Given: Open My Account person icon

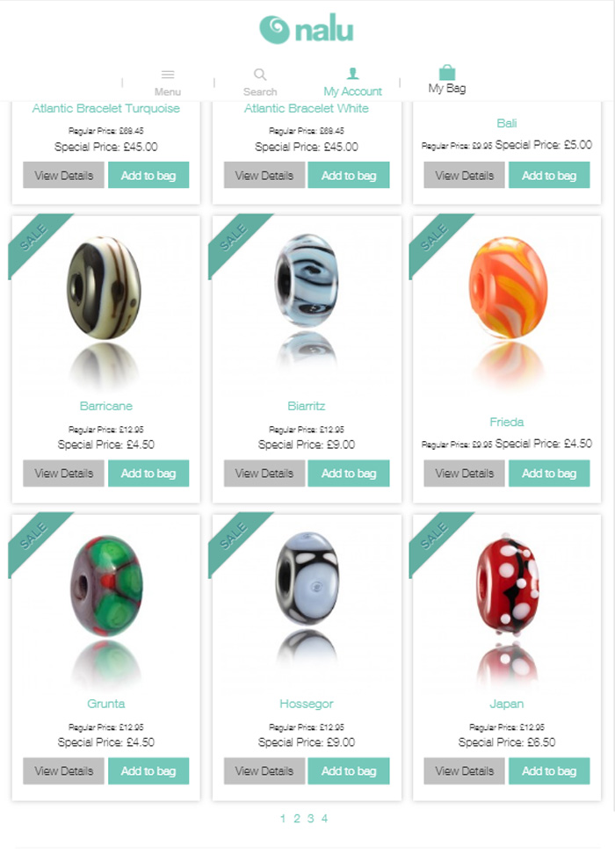Looking at the screenshot, I should [352, 73].
